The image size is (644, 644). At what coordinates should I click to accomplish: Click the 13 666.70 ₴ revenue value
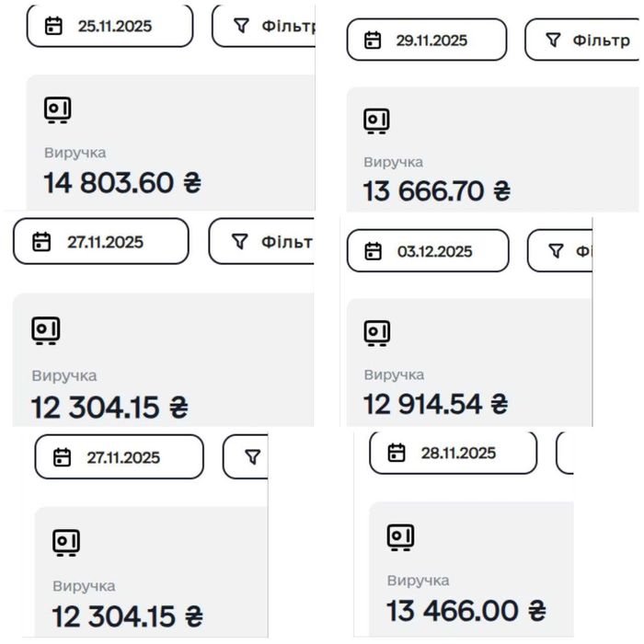click(x=436, y=190)
